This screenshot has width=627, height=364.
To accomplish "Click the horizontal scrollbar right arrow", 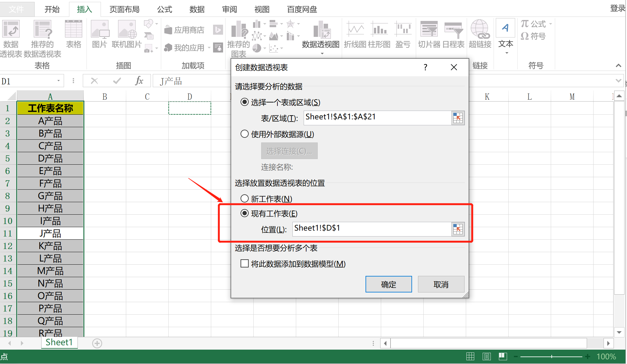I will click(x=608, y=343).
